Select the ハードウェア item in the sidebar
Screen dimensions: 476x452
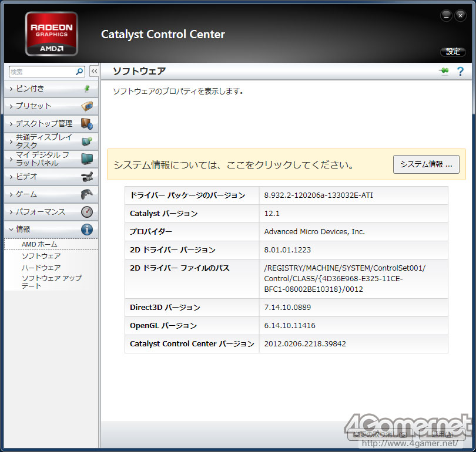[x=41, y=268]
